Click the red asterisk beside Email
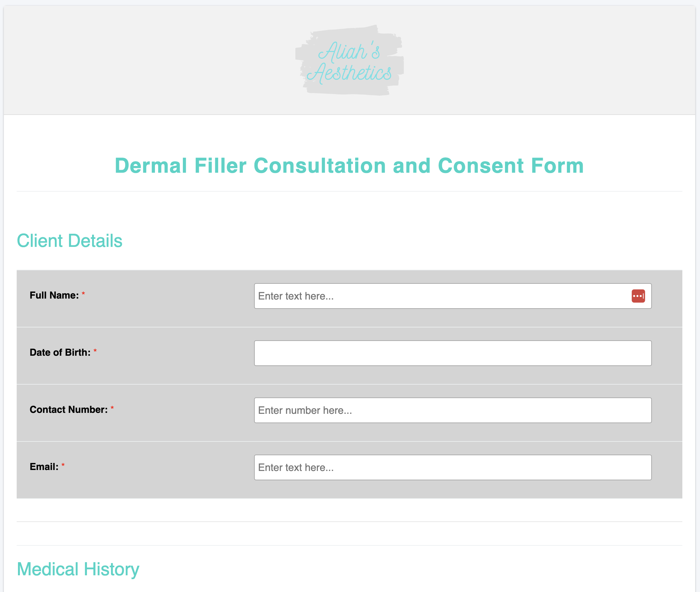The width and height of the screenshot is (700, 592). pos(63,465)
